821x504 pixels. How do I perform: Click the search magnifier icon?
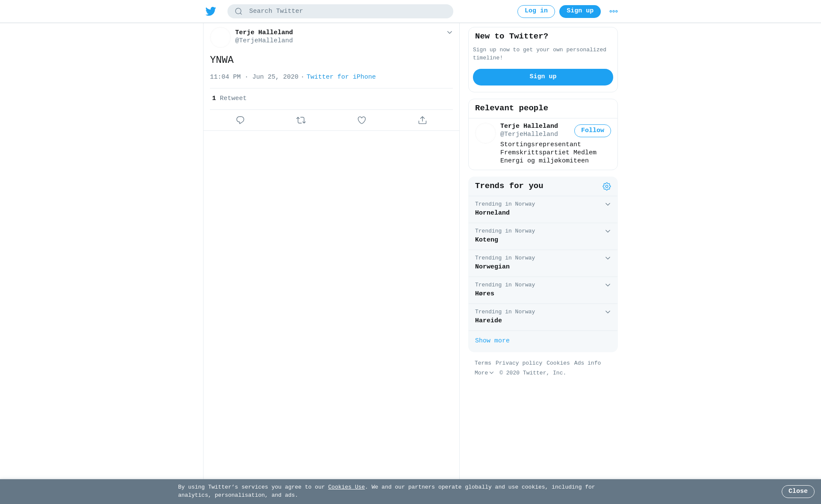coord(239,12)
